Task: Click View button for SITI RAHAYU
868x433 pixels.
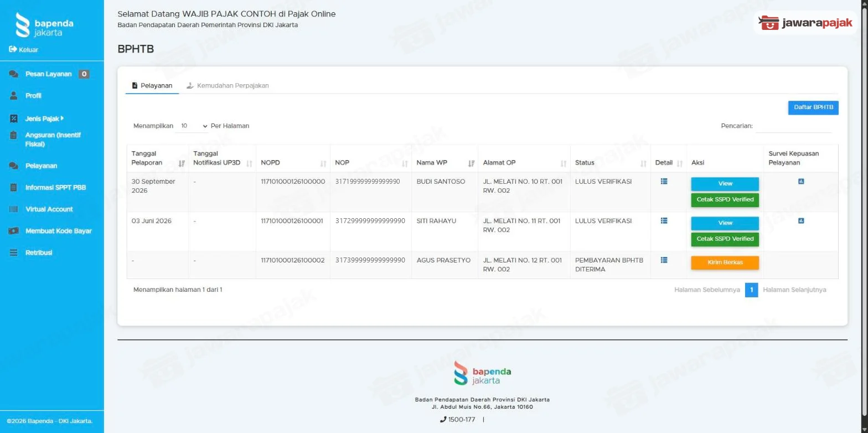Action: click(725, 223)
